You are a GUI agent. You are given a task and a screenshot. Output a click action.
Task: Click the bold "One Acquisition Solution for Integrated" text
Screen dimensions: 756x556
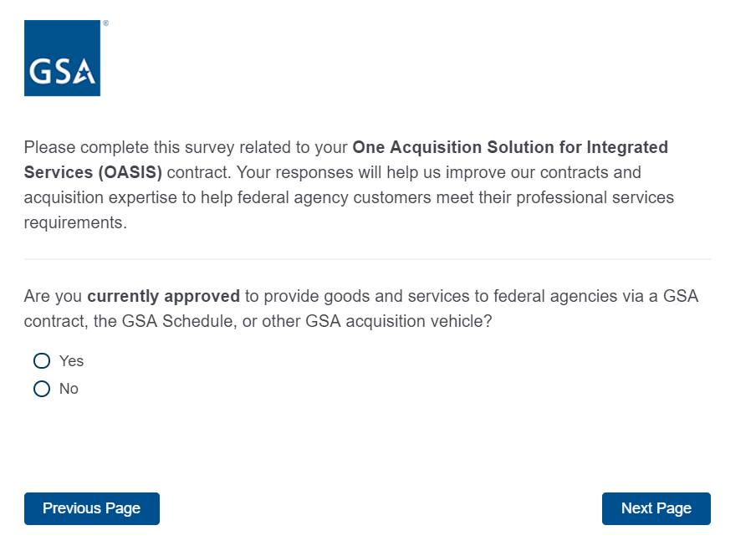pyautogui.click(x=510, y=148)
